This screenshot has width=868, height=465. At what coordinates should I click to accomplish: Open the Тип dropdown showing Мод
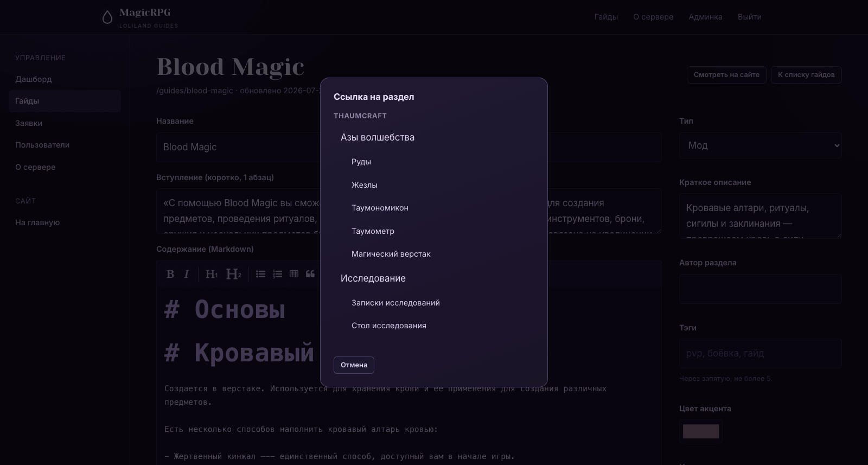coord(760,145)
